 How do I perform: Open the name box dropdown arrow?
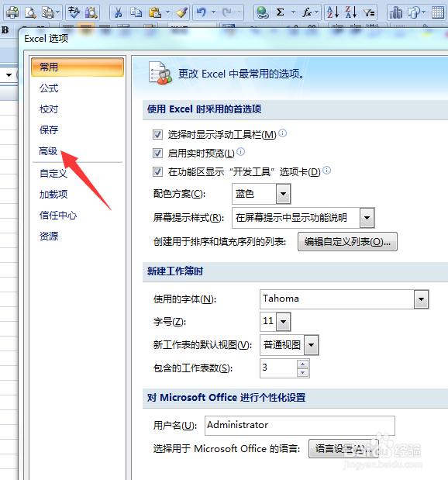point(9,75)
